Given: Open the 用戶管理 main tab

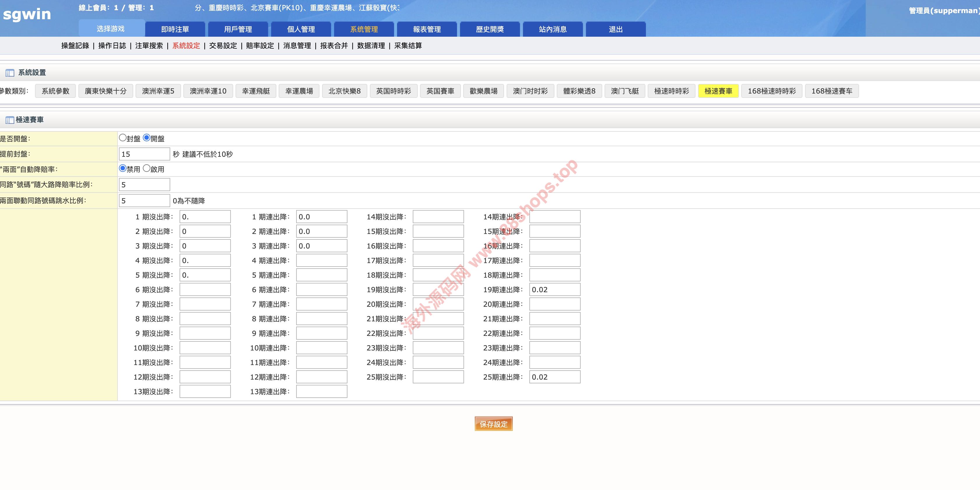Looking at the screenshot, I should [238, 29].
